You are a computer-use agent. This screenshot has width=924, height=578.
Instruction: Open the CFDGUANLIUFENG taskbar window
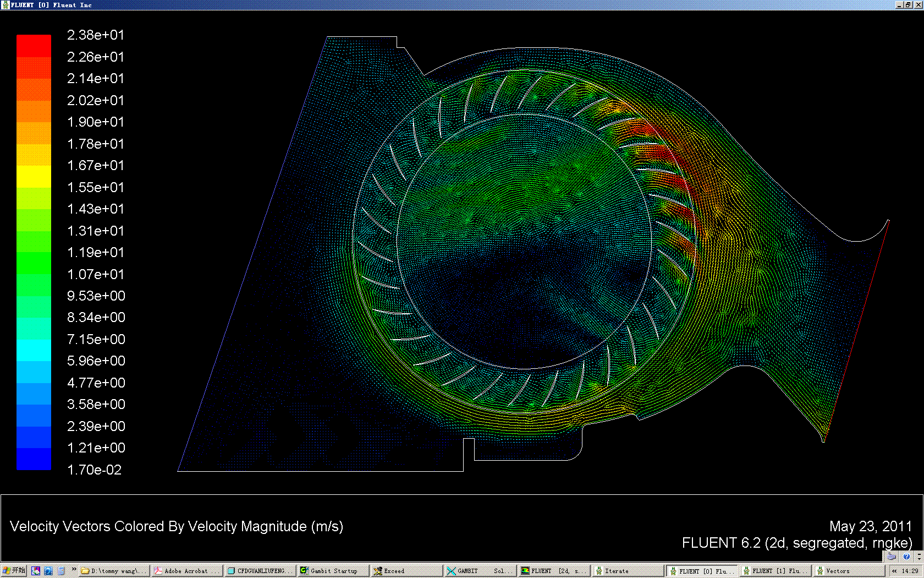[261, 571]
